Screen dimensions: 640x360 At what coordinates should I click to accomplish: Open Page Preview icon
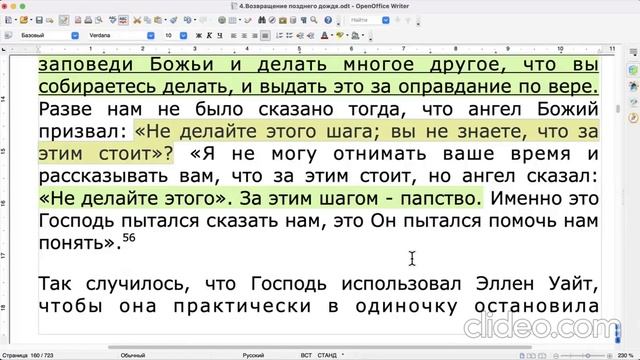[x=98, y=20]
